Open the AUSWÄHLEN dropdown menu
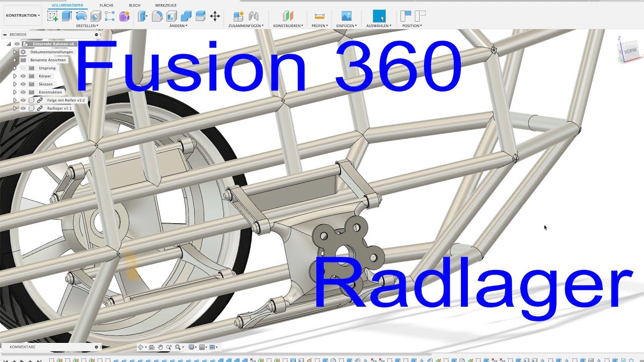 tap(379, 26)
